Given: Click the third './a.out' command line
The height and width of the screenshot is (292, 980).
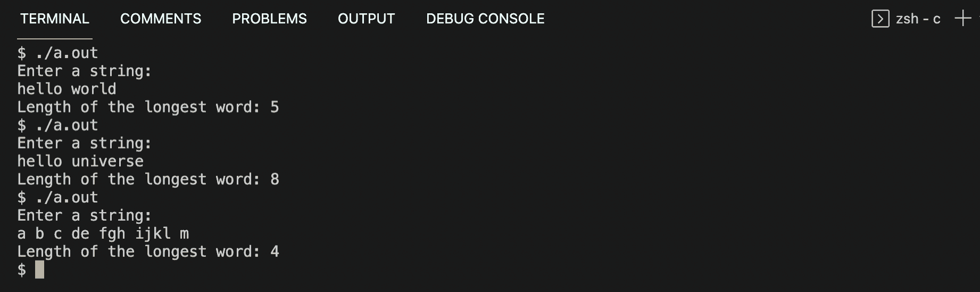Looking at the screenshot, I should point(57,198).
